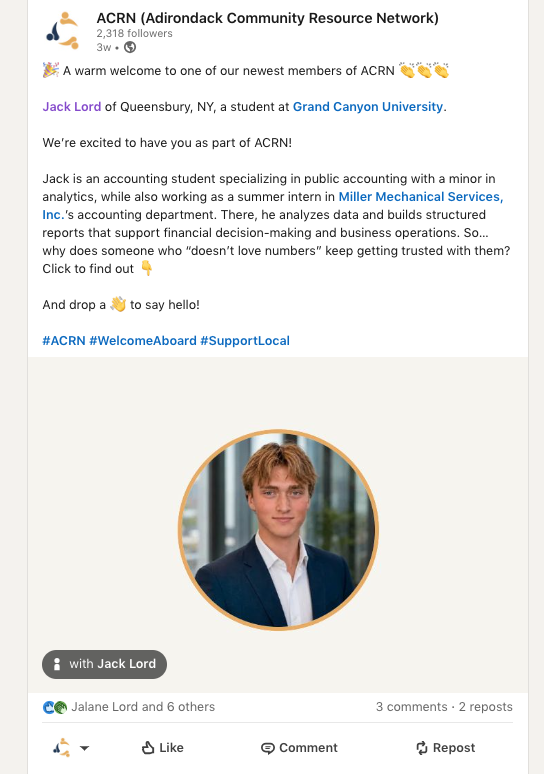The image size is (544, 774).
Task: Open Jack Lord's profile mention link
Action: [72, 107]
